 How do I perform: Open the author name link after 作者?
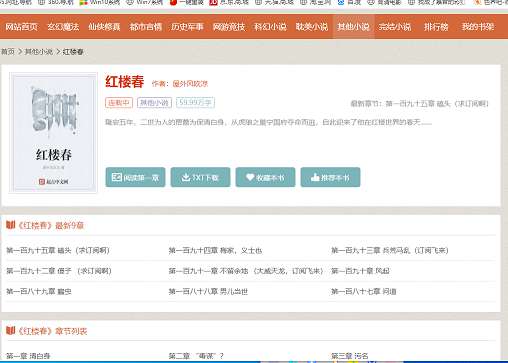click(190, 84)
